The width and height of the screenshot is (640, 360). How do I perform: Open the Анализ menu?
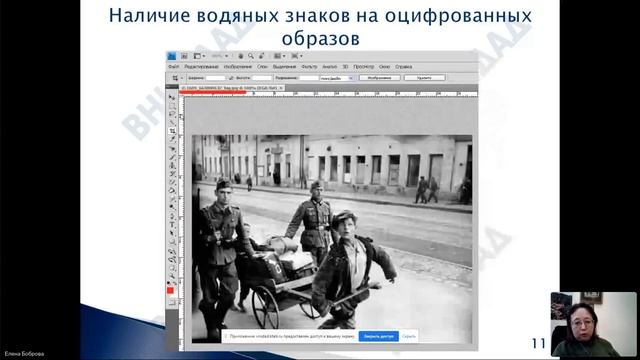click(x=329, y=67)
